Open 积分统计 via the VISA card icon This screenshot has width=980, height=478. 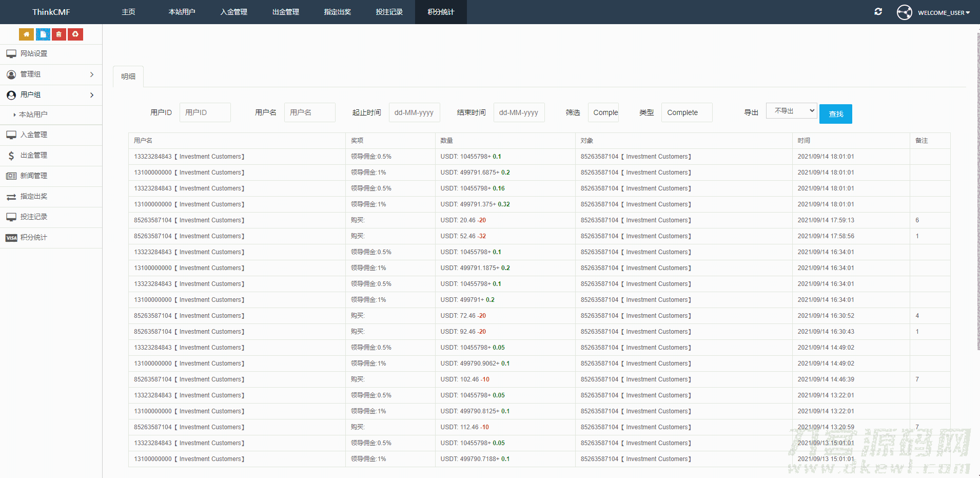pos(11,238)
